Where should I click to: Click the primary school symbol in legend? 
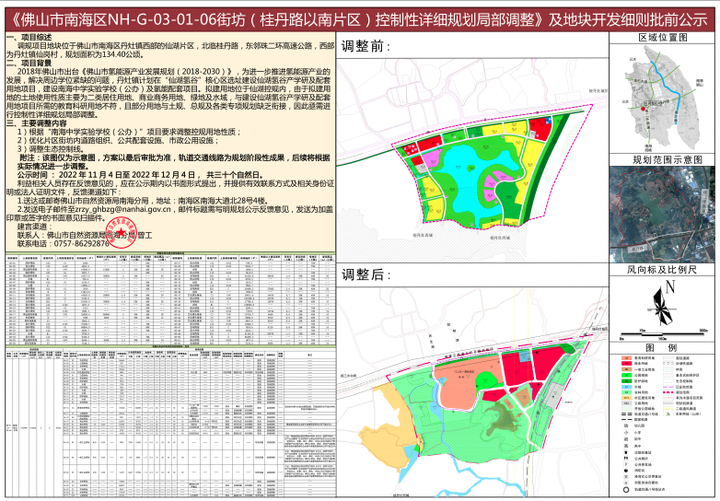point(626,433)
